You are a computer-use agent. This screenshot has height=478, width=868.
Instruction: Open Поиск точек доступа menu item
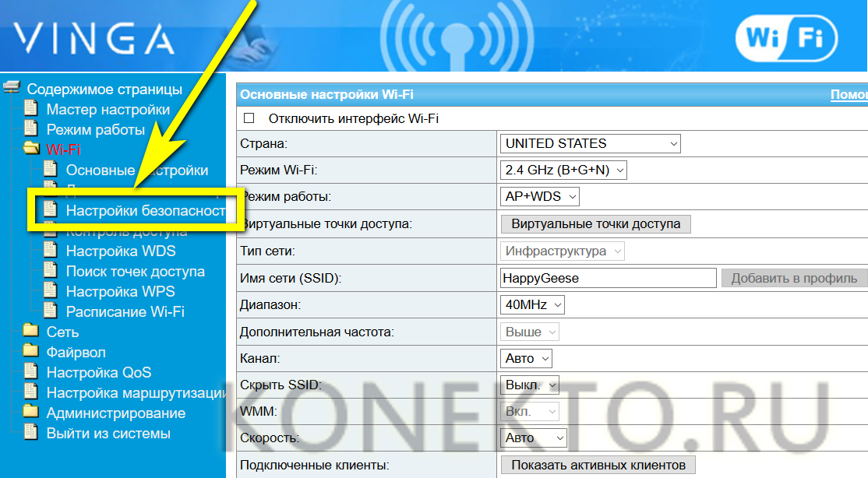135,271
